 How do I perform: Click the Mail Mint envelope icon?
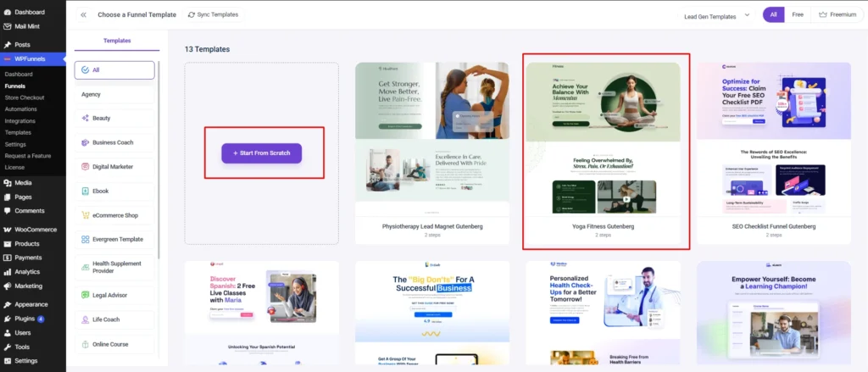click(x=7, y=26)
